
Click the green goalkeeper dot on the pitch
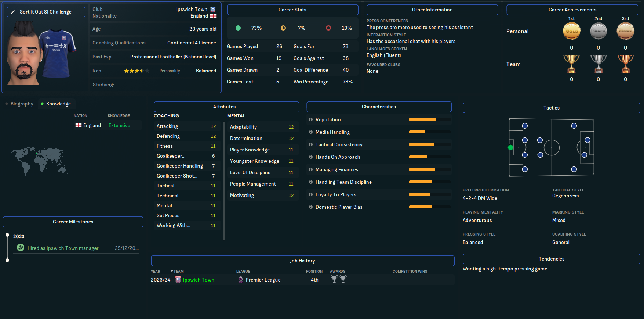pos(510,147)
